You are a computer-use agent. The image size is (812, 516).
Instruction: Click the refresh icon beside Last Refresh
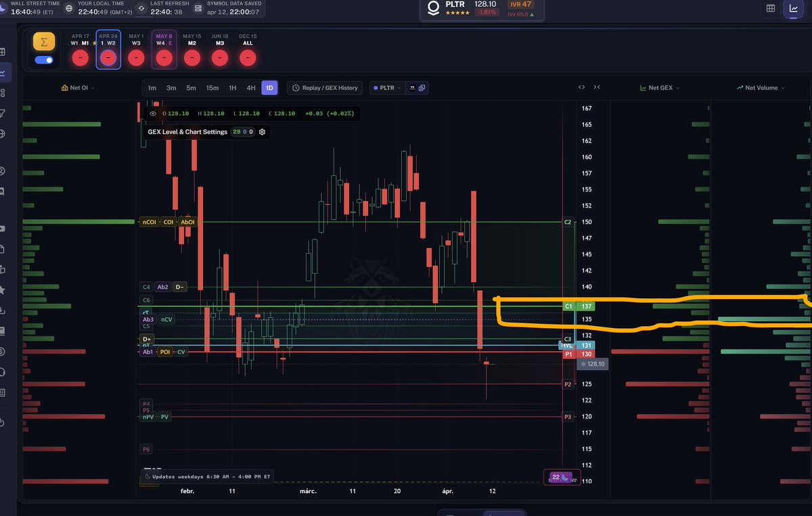[141, 9]
